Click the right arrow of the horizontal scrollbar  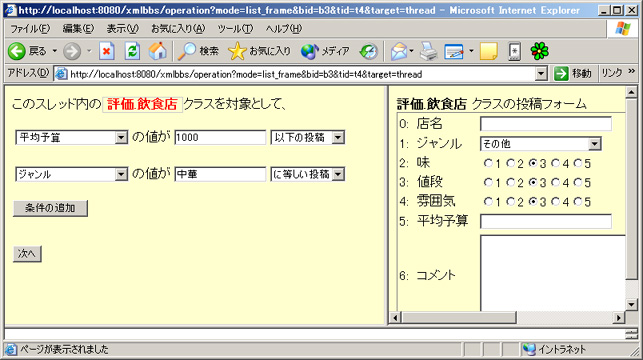619,317
